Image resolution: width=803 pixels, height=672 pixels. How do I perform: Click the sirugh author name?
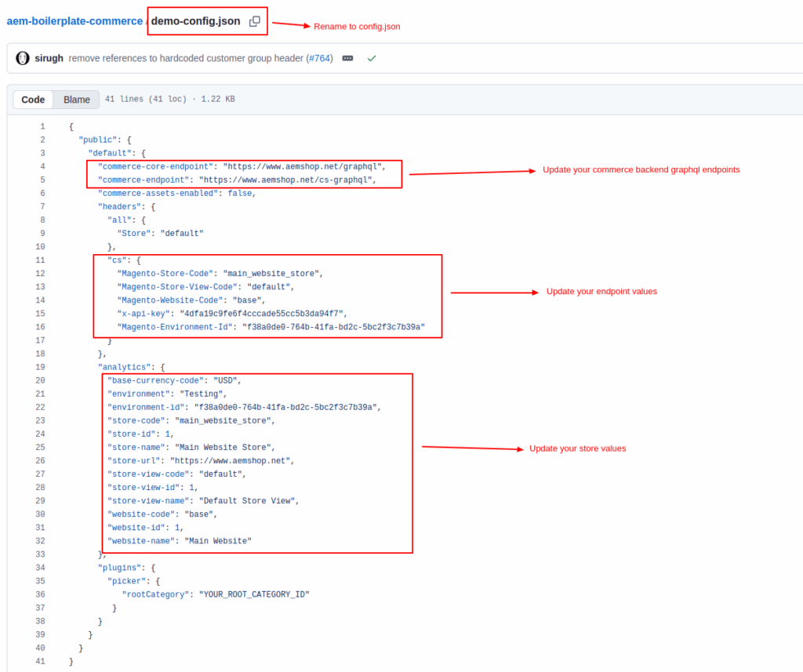49,58
